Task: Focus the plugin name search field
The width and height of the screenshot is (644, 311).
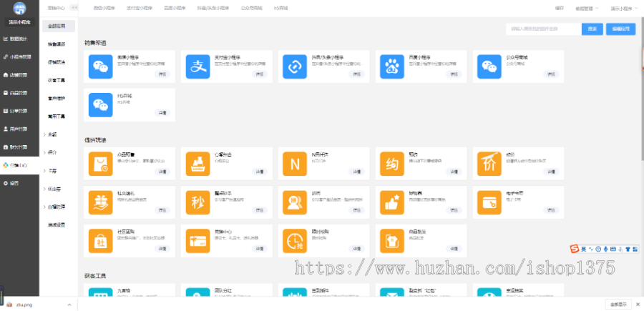Action: click(x=544, y=29)
